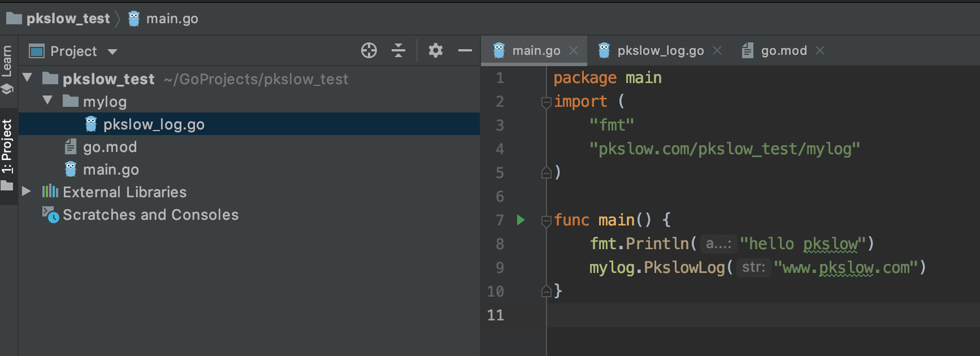Click the green run gutter arrow beside func main
The image size is (980, 356).
pyautogui.click(x=521, y=220)
